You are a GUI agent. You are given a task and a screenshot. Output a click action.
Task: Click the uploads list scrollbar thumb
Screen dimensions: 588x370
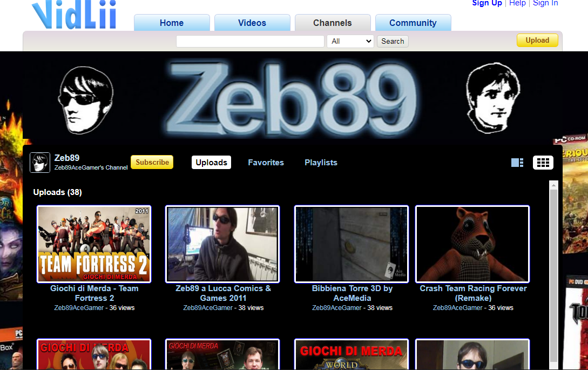point(553,276)
